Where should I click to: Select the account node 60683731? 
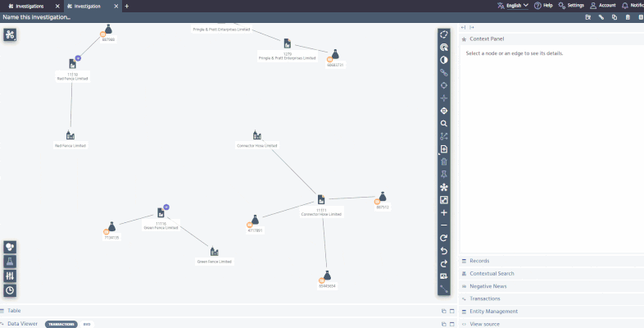335,54
